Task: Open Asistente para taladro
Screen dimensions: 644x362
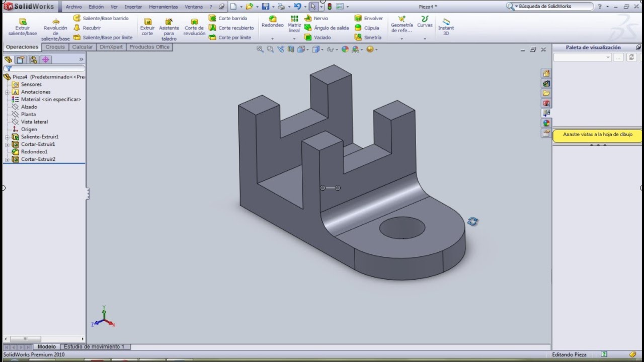Action: (169, 30)
